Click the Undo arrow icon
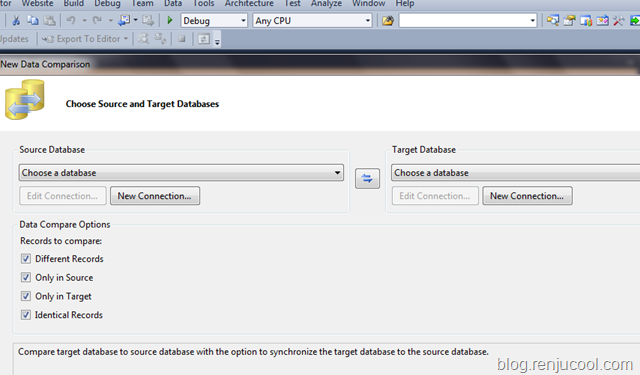 (x=71, y=20)
